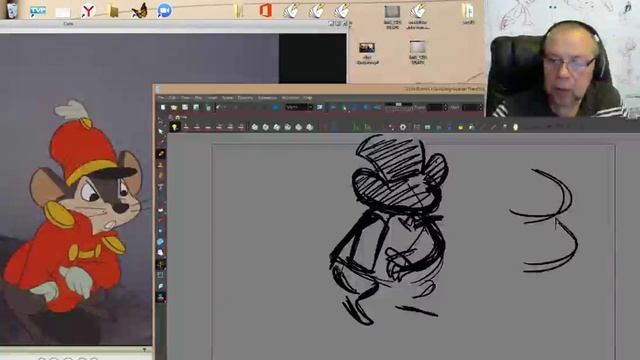Click the Undo arrow icon in the toolbar
Image resolution: width=640 pixels, height=360 pixels.
pos(219,107)
